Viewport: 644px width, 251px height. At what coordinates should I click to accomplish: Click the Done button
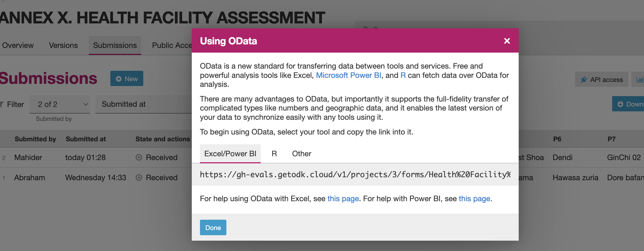213,228
